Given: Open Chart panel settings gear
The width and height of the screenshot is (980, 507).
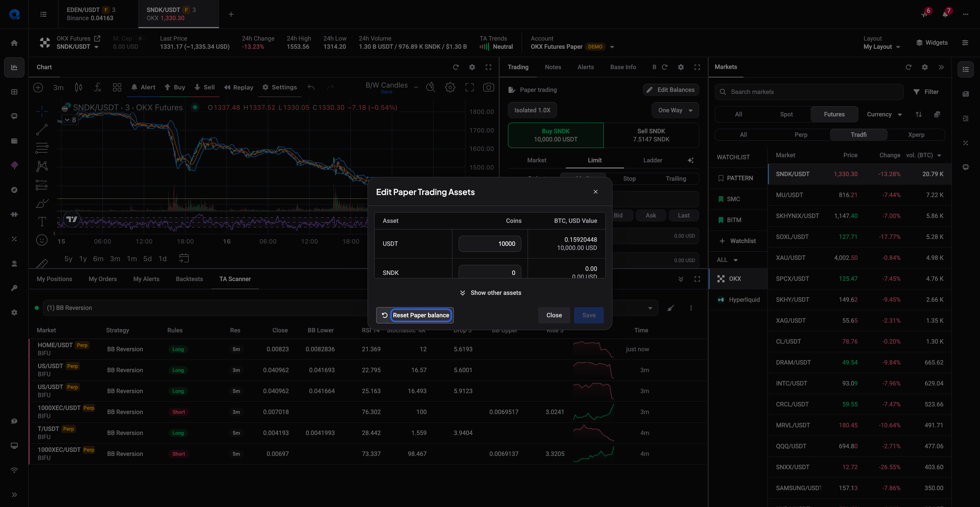Looking at the screenshot, I should tap(472, 67).
